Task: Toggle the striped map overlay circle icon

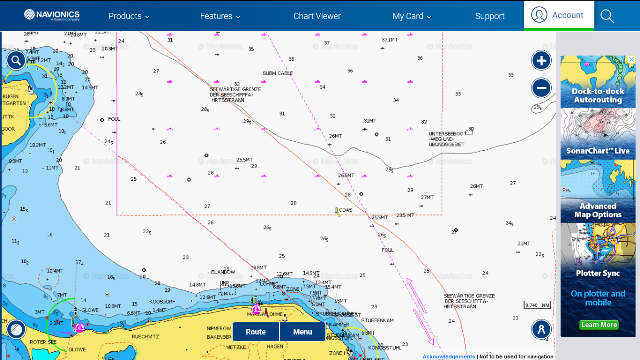Action: click(16, 329)
